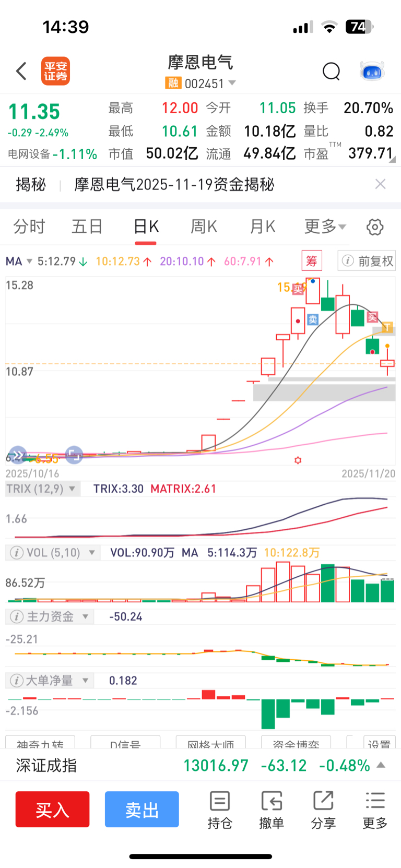Tap the 揭秘 label

31,184
